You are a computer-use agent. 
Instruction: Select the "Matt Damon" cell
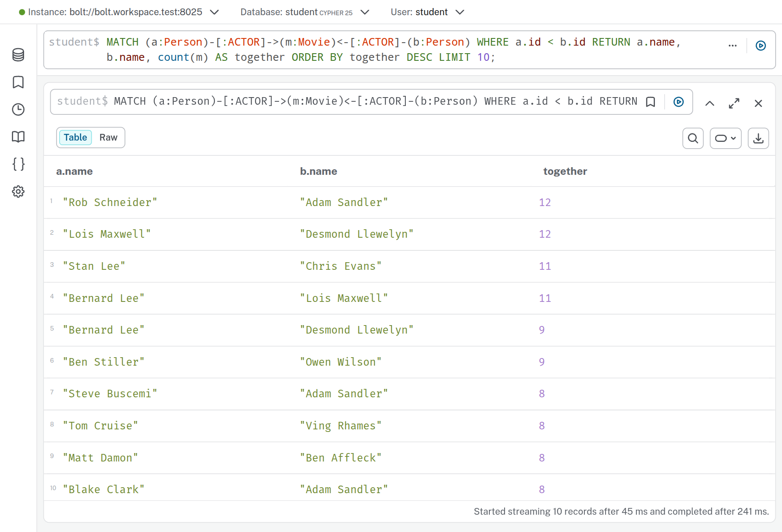(x=100, y=458)
